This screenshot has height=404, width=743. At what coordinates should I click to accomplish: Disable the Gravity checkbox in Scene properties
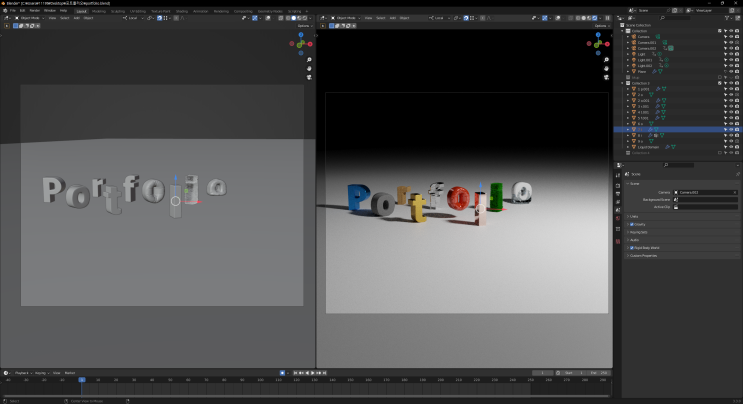(632, 224)
